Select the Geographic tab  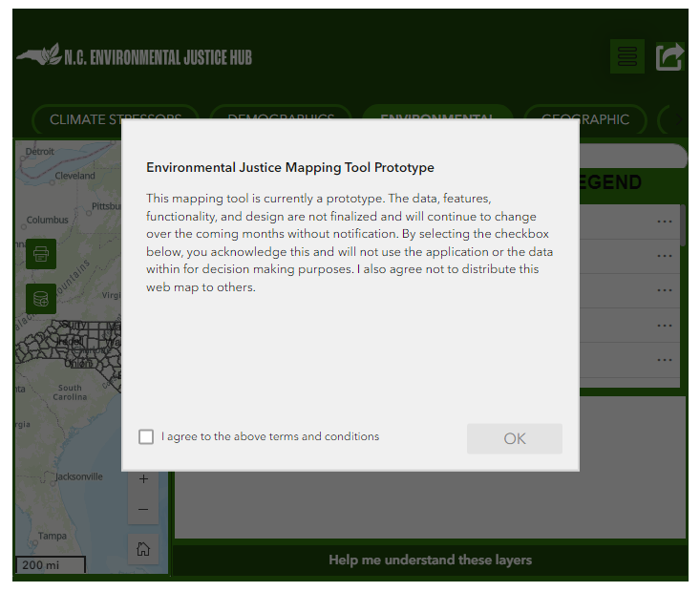pos(585,119)
